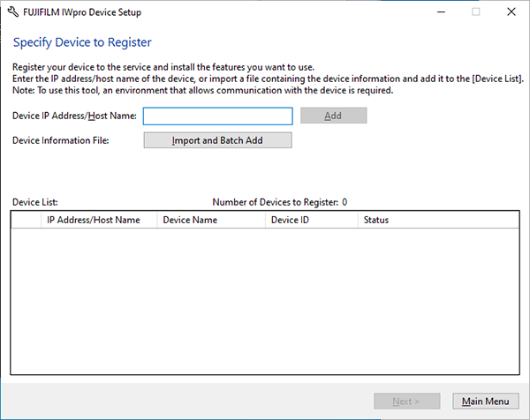Click the Number of Devices to Register text
Screen dimensions: 530x420
coord(279,202)
